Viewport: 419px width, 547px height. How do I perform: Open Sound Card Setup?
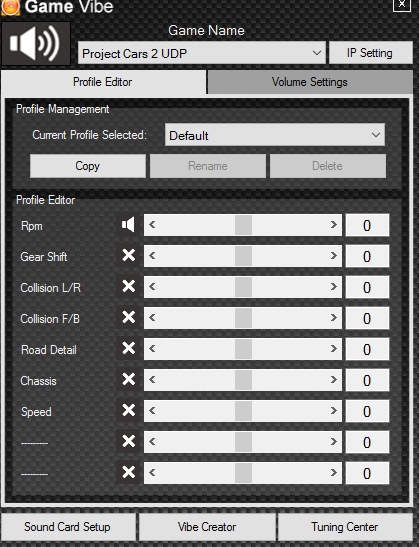coord(68,527)
